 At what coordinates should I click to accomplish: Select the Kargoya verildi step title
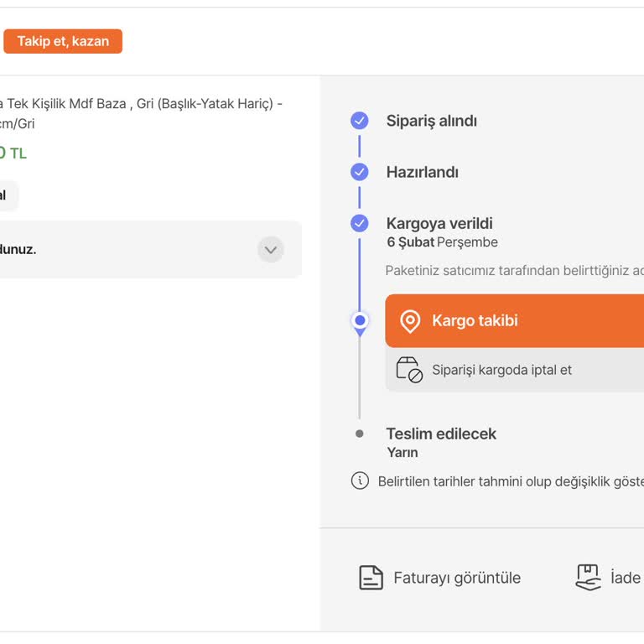(439, 223)
